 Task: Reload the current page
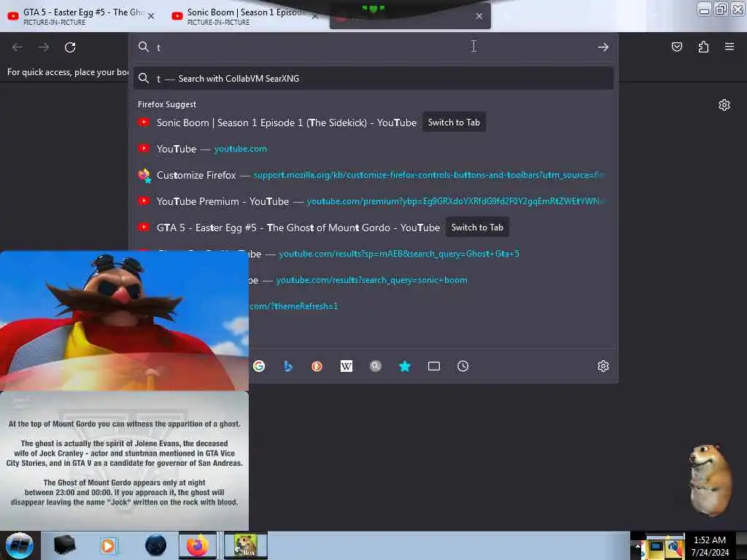(70, 47)
